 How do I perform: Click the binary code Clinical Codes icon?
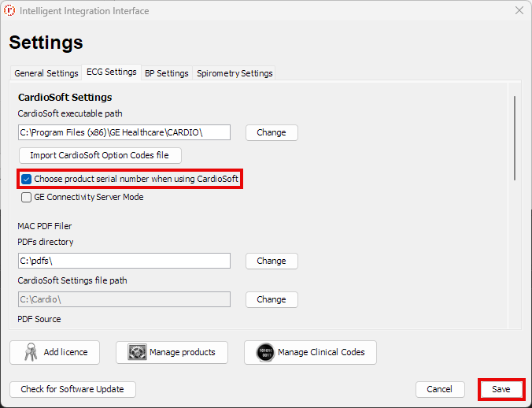coord(265,353)
